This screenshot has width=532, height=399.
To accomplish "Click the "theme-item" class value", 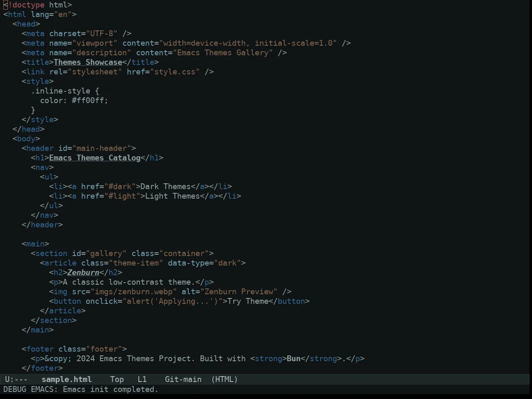I will coord(136,263).
